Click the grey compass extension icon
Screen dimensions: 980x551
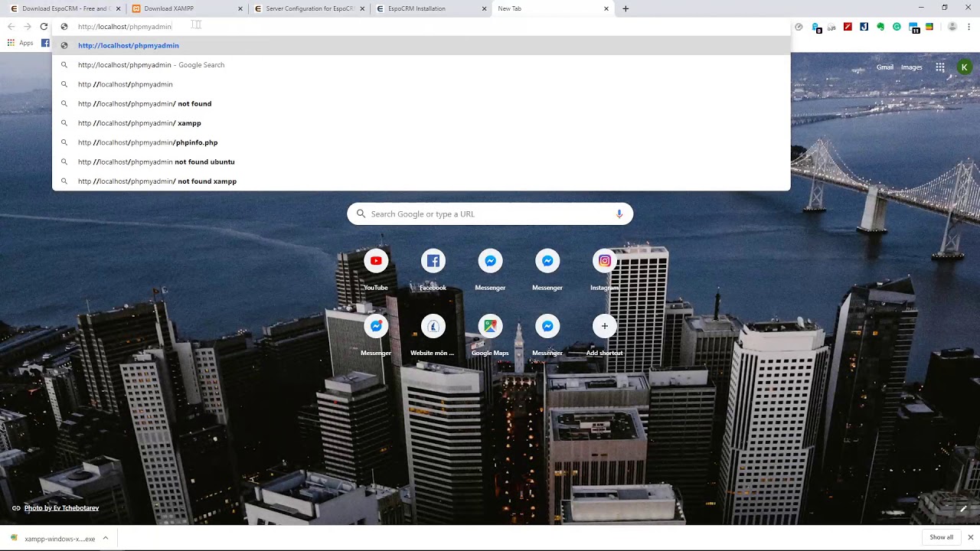click(799, 27)
